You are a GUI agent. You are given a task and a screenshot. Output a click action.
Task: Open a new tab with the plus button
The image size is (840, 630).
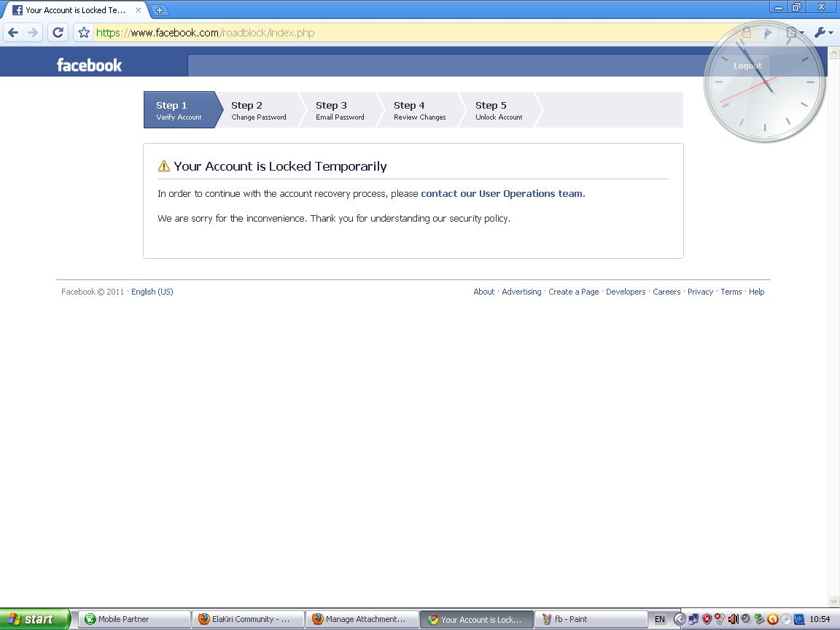[159, 9]
